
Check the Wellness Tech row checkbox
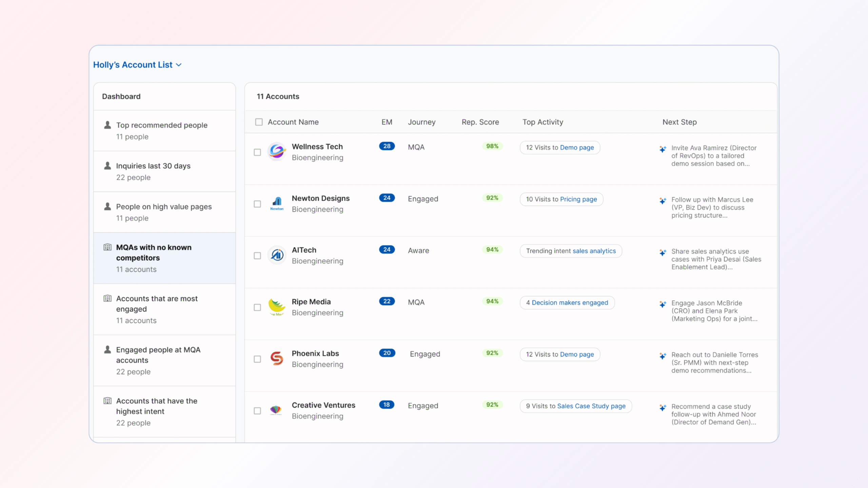click(x=257, y=152)
